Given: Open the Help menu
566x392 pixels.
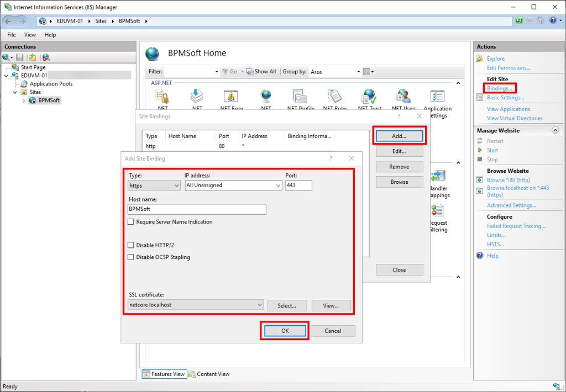Looking at the screenshot, I should (50, 35).
